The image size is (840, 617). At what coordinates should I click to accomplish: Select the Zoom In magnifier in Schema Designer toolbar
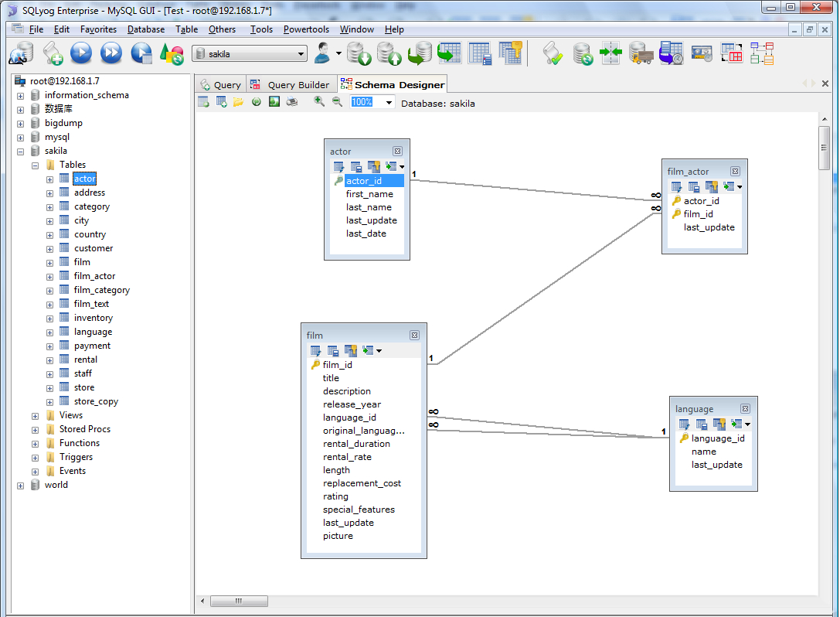coord(318,101)
